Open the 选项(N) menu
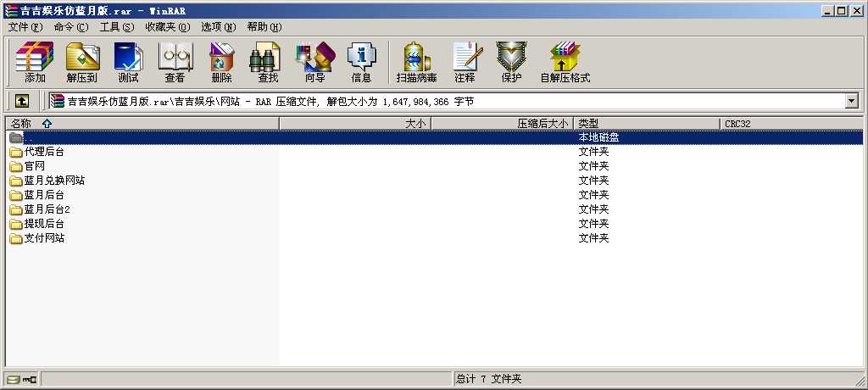This screenshot has height=390, width=868. 218,27
